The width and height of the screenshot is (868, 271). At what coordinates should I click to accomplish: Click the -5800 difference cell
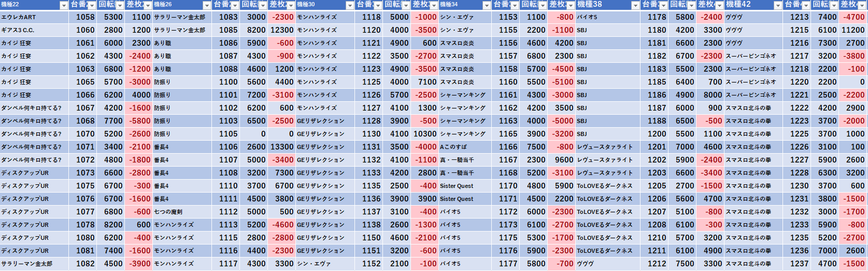pos(139,121)
